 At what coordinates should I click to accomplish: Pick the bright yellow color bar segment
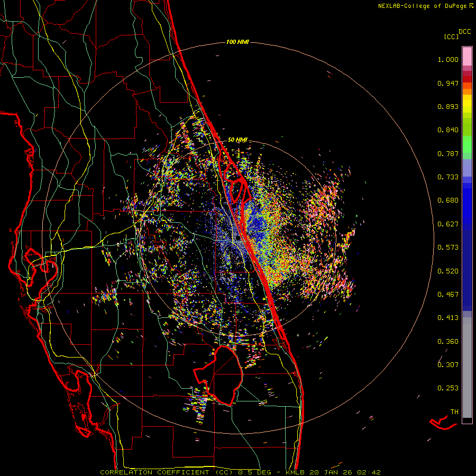point(467,104)
